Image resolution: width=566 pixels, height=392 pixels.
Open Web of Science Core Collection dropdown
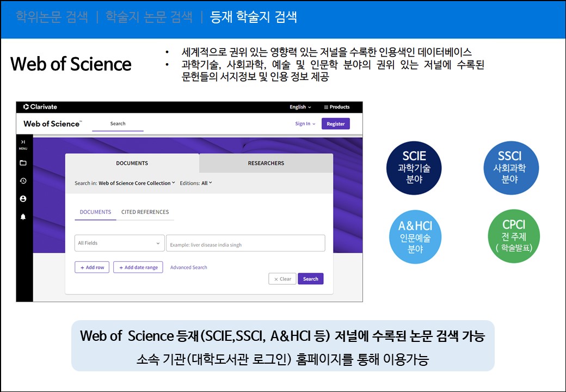(x=137, y=183)
